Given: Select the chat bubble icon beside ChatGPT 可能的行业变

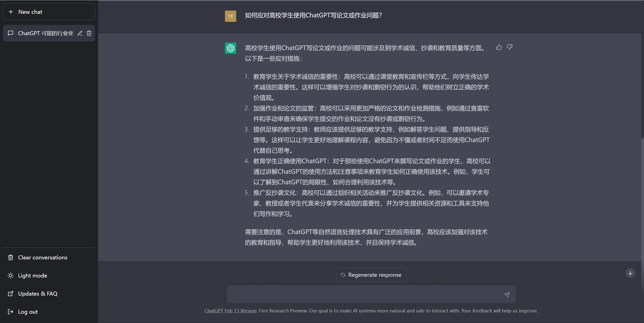Looking at the screenshot, I should (x=11, y=33).
